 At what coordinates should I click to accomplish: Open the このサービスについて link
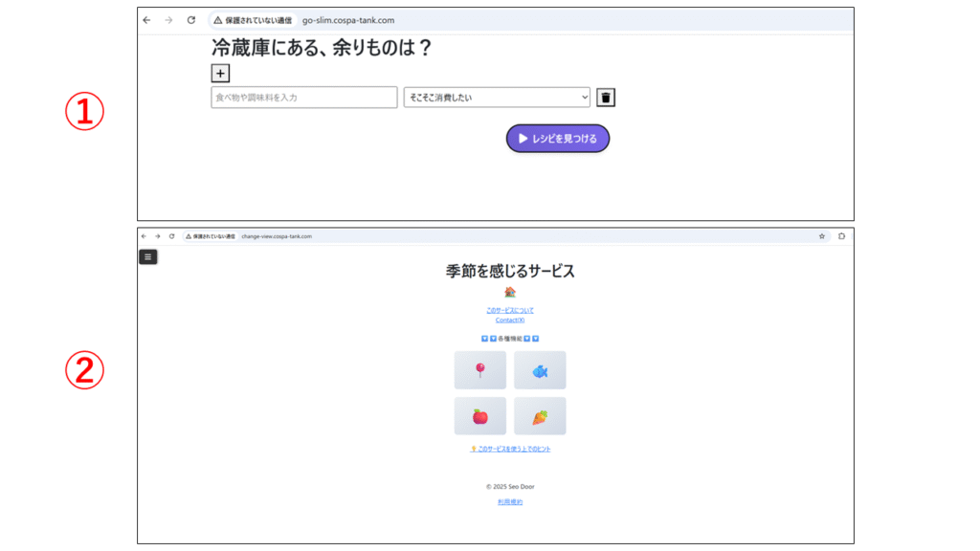coord(510,310)
